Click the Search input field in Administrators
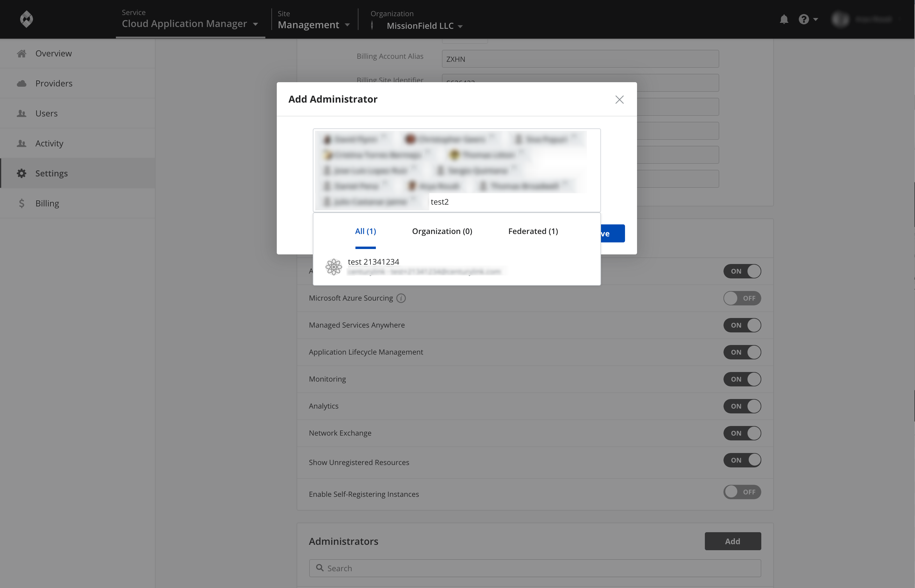 [x=535, y=567]
